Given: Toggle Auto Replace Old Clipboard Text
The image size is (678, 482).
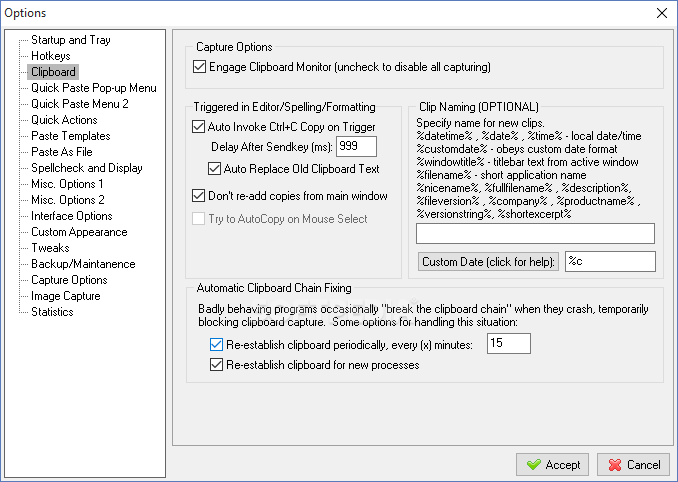Looking at the screenshot, I should (x=214, y=169).
